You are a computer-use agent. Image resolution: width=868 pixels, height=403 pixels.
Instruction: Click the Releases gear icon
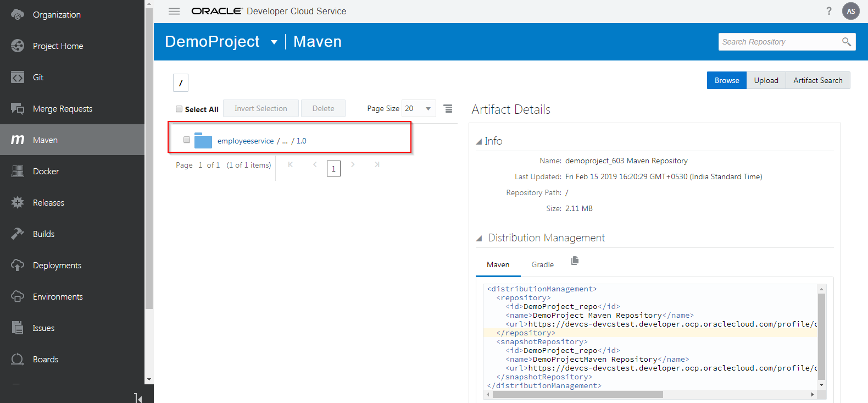[18, 203]
